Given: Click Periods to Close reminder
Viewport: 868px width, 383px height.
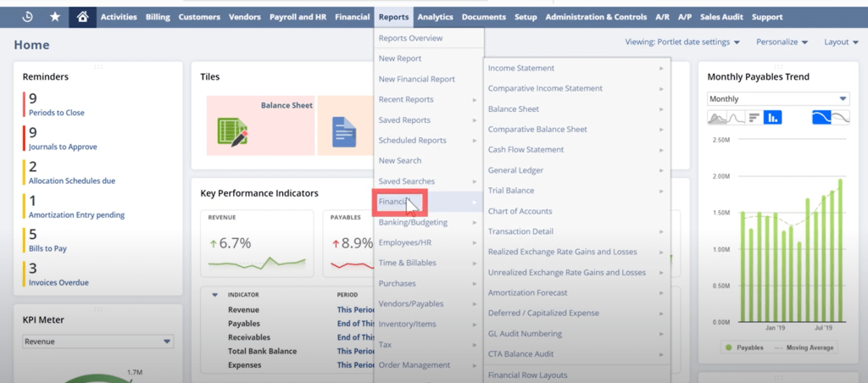Looking at the screenshot, I should [57, 113].
